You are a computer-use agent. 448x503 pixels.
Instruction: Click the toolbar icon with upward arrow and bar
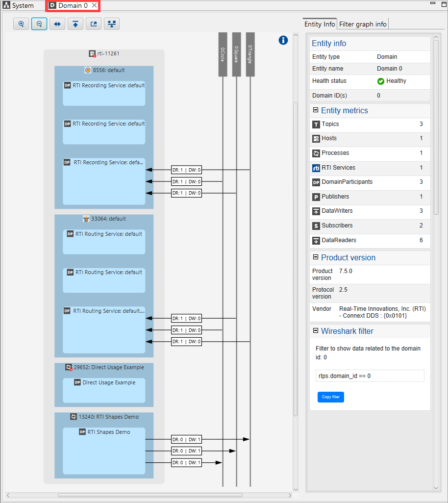75,24
